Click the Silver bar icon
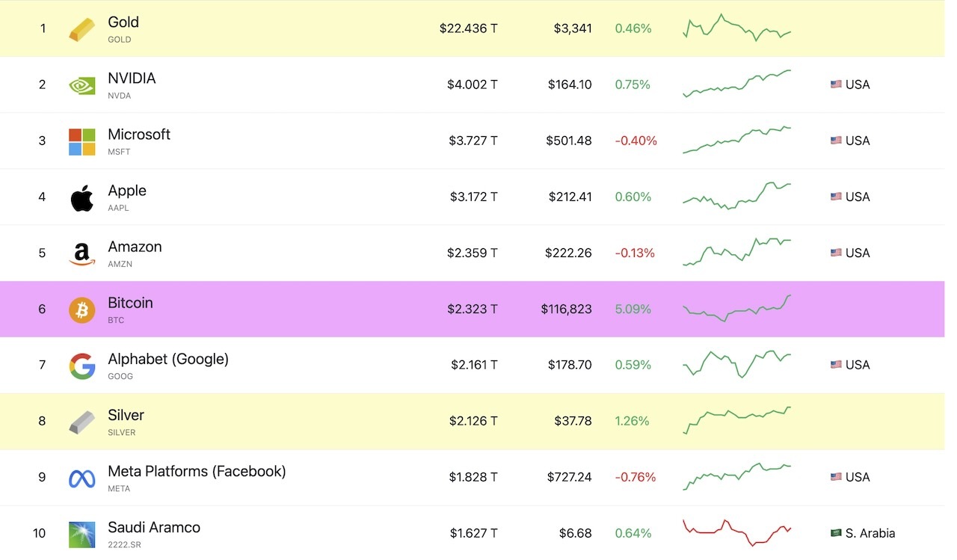The image size is (957, 560). [82, 422]
